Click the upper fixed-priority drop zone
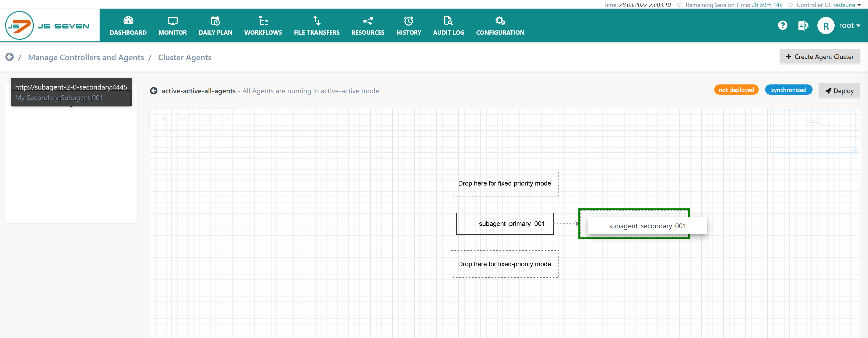The height and width of the screenshot is (338, 868). click(505, 183)
